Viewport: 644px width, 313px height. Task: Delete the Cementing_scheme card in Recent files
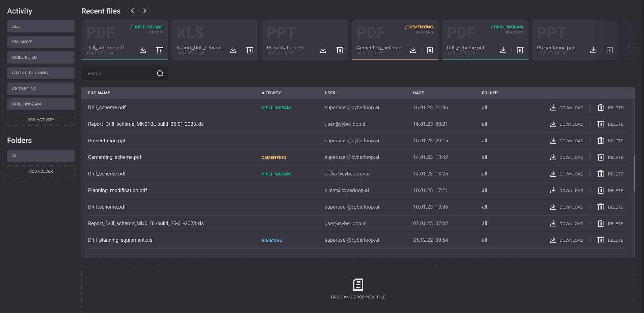pyautogui.click(x=430, y=50)
